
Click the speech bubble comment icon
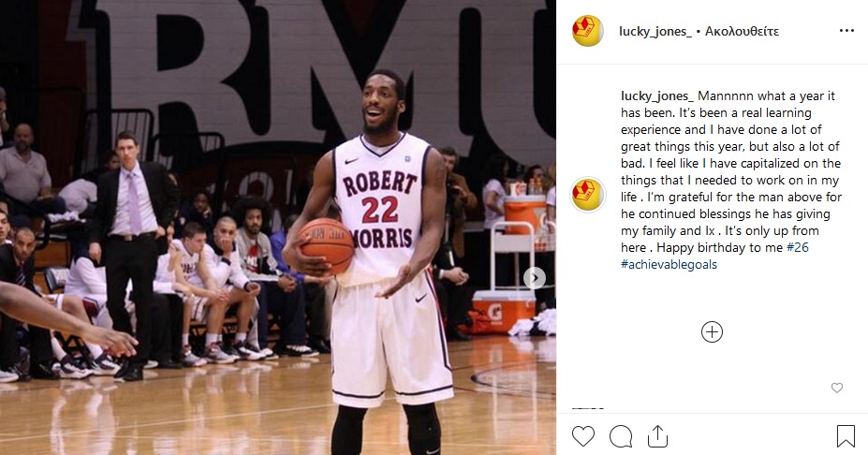point(621,436)
